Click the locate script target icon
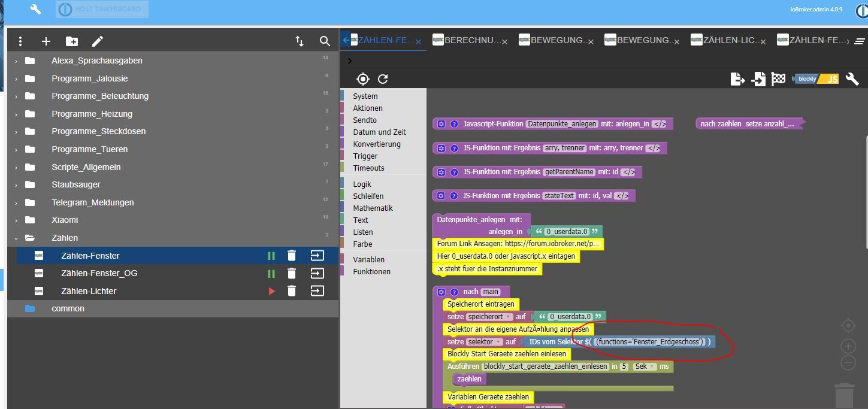 (362, 79)
